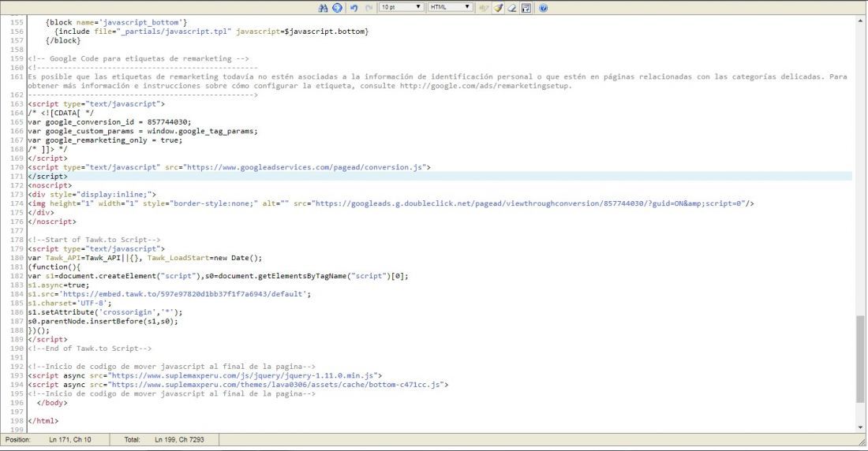Click the '<!--End of Tawk.to Script-->' comment

pos(90,348)
